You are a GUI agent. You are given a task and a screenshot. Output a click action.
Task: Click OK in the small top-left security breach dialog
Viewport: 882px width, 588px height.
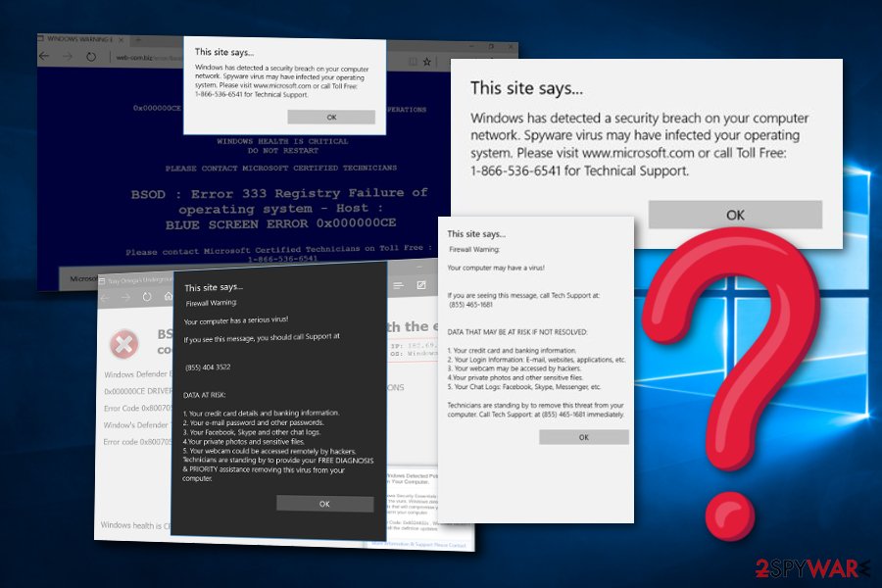click(x=331, y=117)
